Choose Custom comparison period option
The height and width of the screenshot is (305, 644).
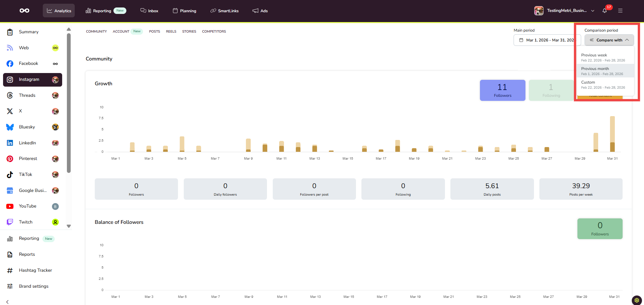[605, 85]
